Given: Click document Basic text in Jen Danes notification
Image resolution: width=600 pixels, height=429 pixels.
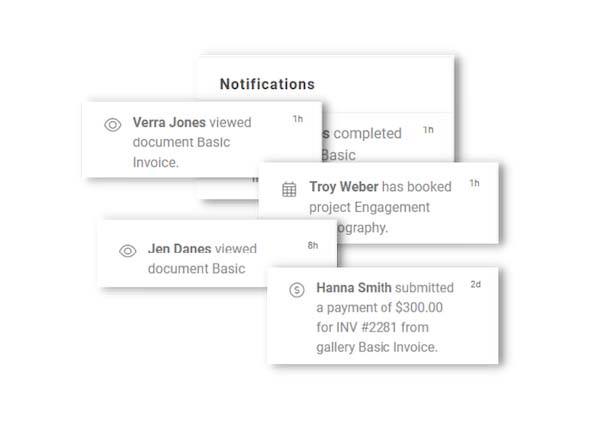Looking at the screenshot, I should [195, 269].
